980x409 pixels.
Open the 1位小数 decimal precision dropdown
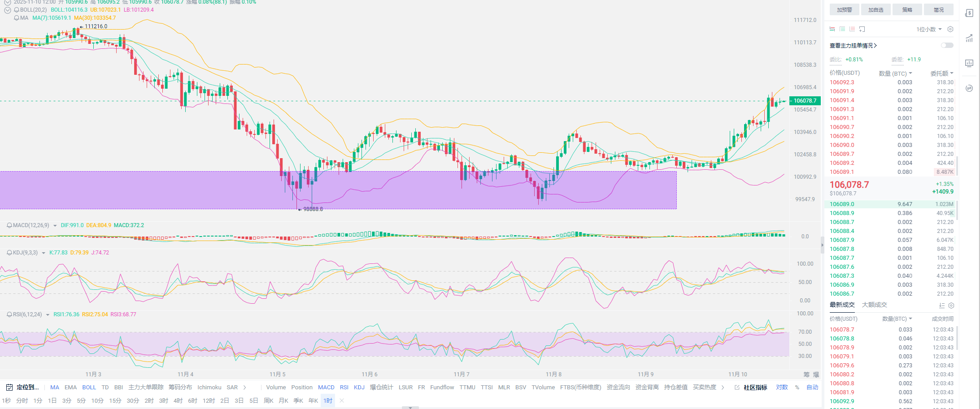(x=929, y=29)
